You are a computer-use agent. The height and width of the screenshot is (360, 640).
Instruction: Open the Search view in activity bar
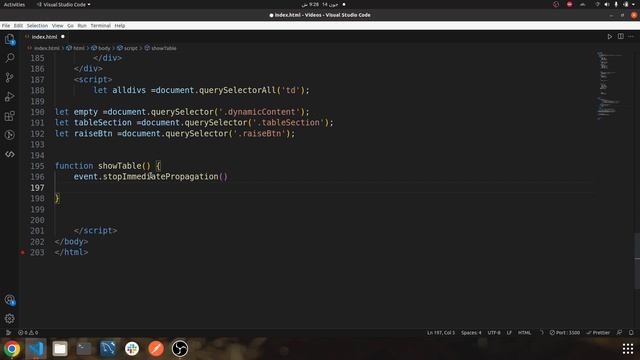pyautogui.click(x=10, y=58)
